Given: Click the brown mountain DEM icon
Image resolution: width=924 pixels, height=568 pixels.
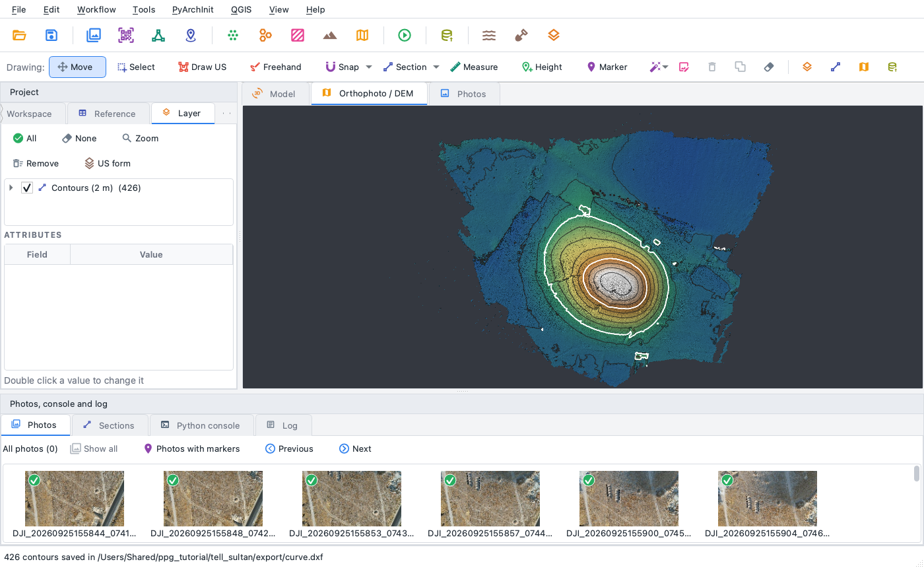Looking at the screenshot, I should (330, 36).
